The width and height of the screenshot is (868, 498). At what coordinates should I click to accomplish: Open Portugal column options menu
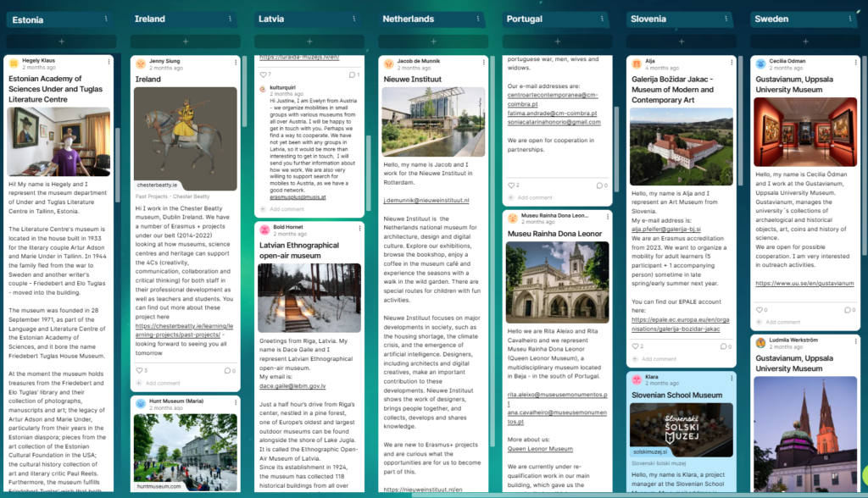pyautogui.click(x=602, y=19)
